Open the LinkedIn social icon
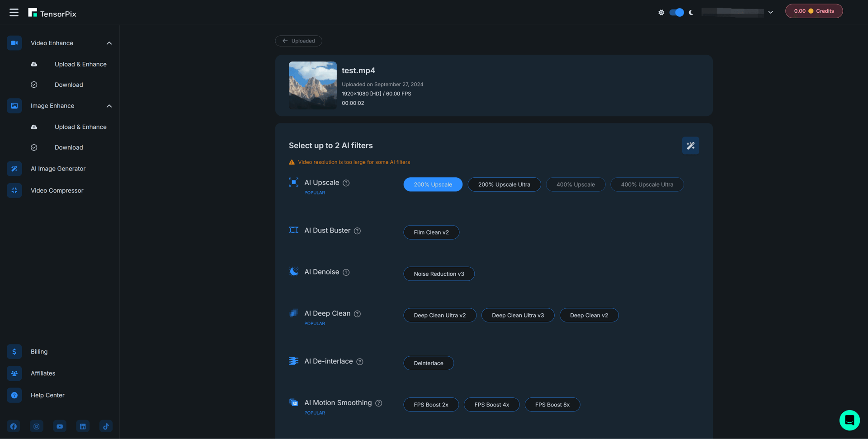The image size is (868, 439). (83, 426)
